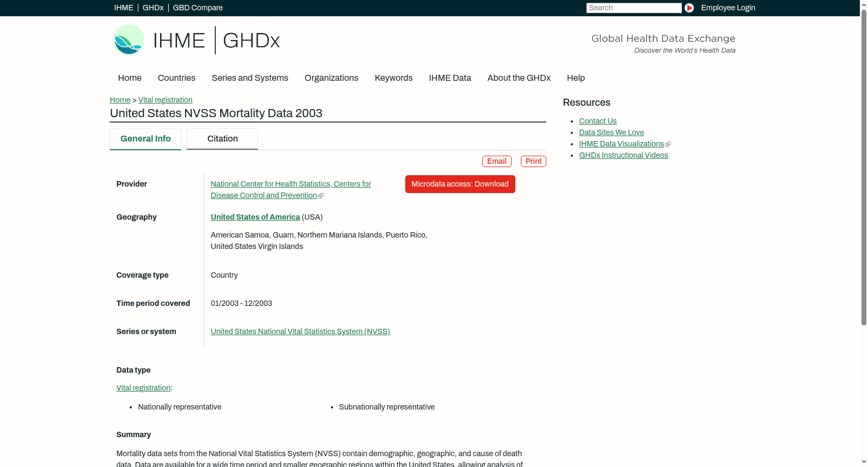
Task: Click Employee Login link
Action: 728,8
